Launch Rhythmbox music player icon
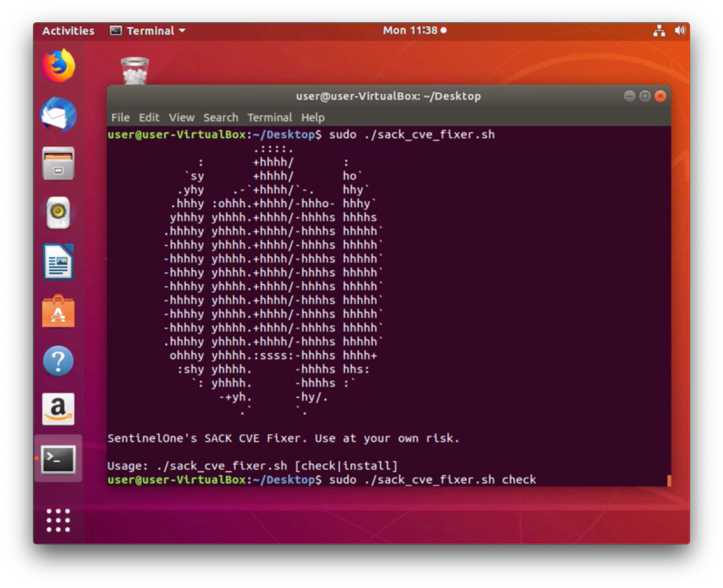This screenshot has height=588, width=723. pos(58,212)
